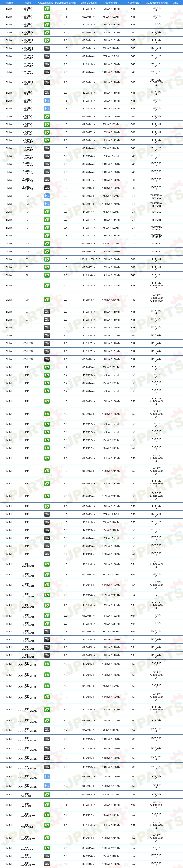Screen dimensions: 183x868
Task: Click PB icon in 2 Gran Tourer 141kW/192KM row
Action: click(47, 140)
